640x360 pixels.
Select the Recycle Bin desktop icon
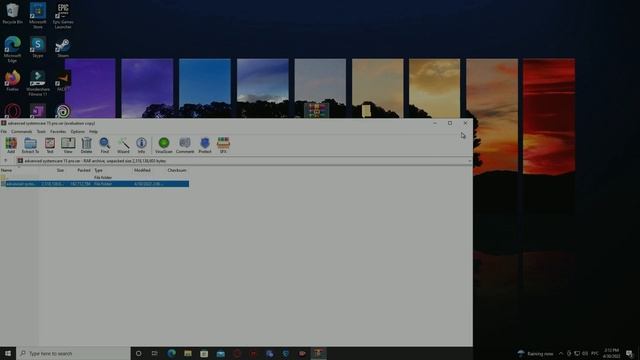(x=12, y=13)
